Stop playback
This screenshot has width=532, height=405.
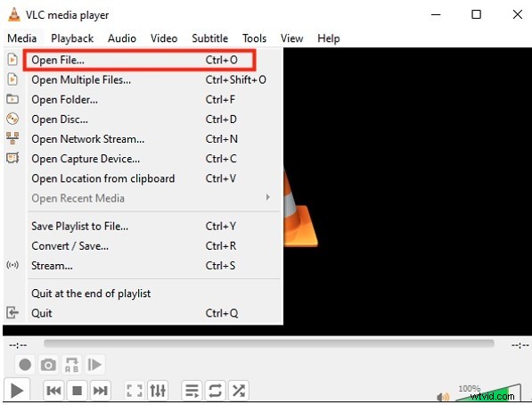pos(77,391)
